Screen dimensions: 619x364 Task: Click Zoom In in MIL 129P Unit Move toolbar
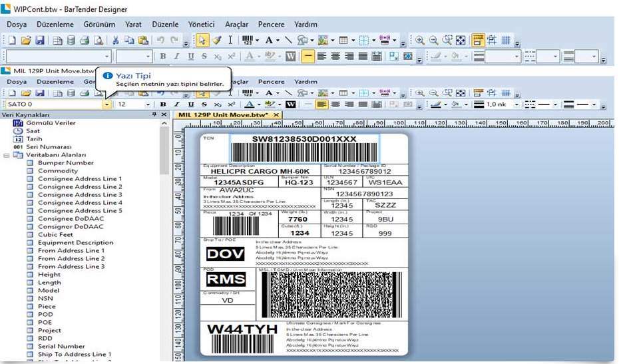click(x=420, y=93)
